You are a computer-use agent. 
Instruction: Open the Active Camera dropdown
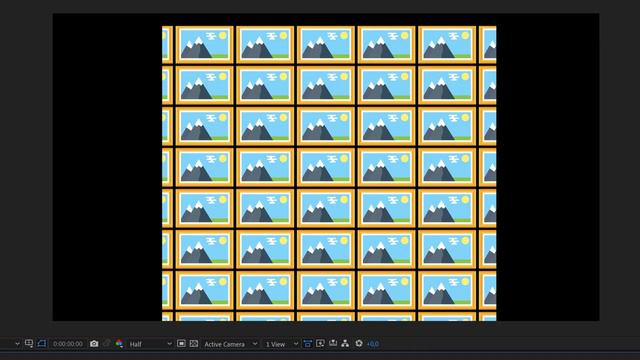[231, 344]
